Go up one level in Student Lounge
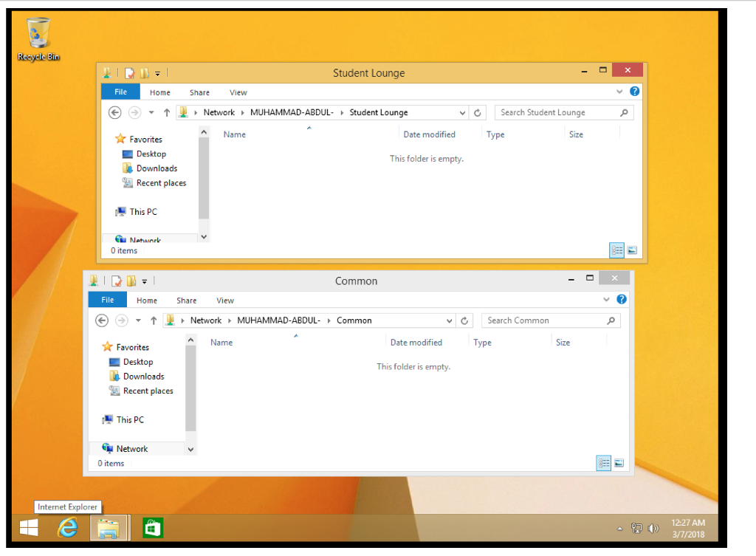This screenshot has width=756, height=556. (x=167, y=112)
